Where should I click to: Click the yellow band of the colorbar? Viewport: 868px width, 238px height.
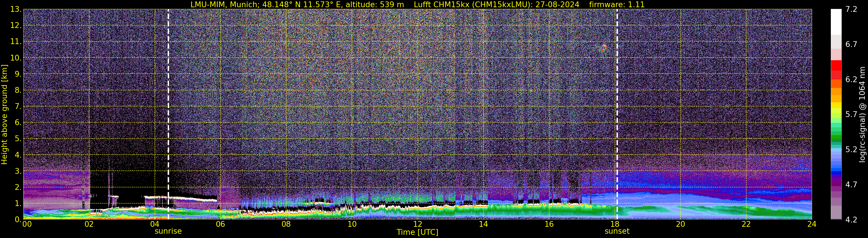tap(836, 105)
